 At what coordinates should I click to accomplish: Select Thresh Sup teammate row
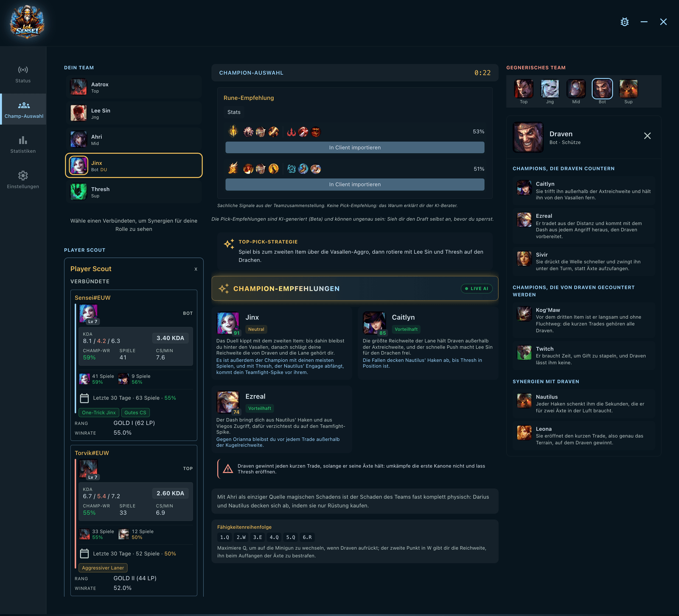point(134,192)
